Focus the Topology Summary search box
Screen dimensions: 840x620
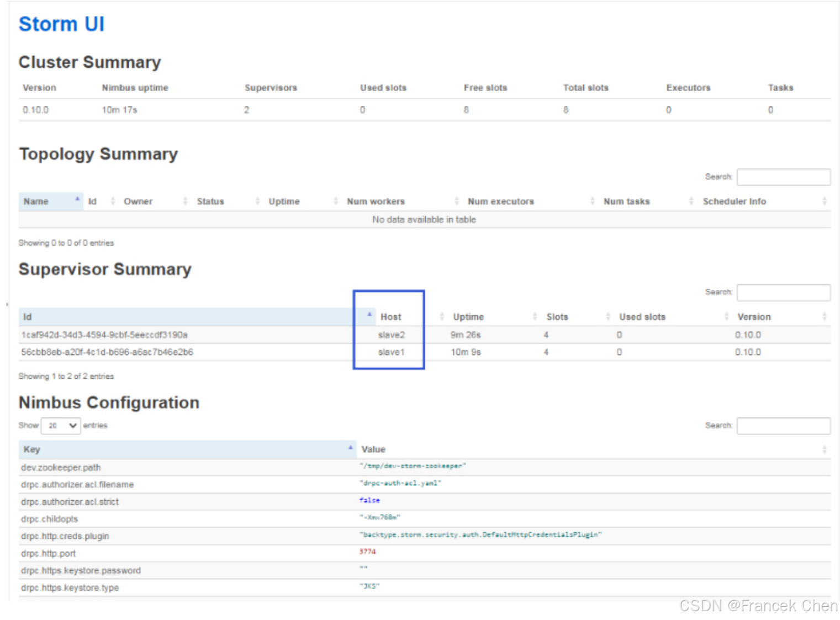(784, 177)
